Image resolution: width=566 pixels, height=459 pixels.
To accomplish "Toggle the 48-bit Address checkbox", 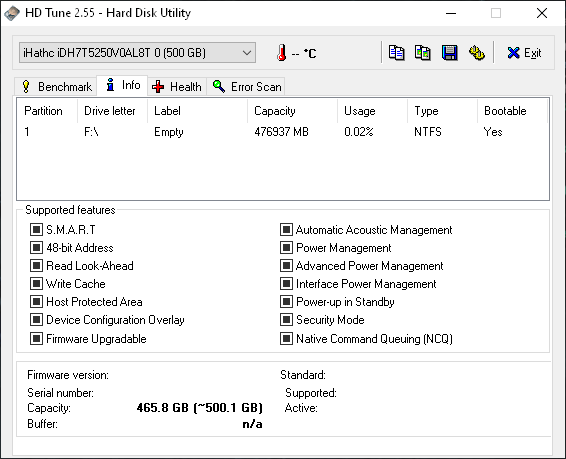I will pos(36,248).
